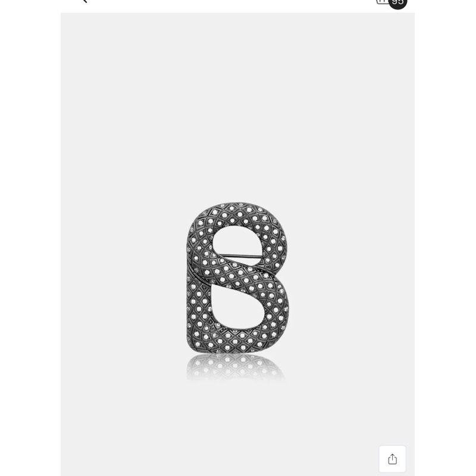The width and height of the screenshot is (476, 476).
Task: Tap the brooch's reflection below it
Action: coord(235,367)
